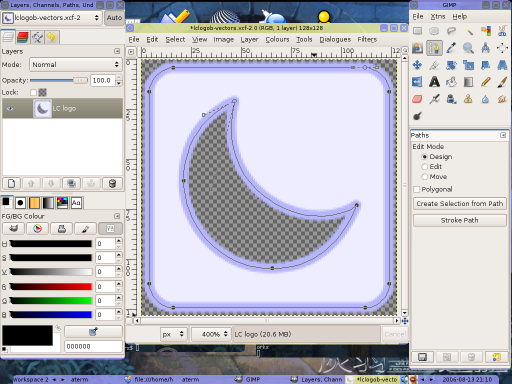
Task: Decrease opacity with the spinner arrow
Action: coord(119,84)
